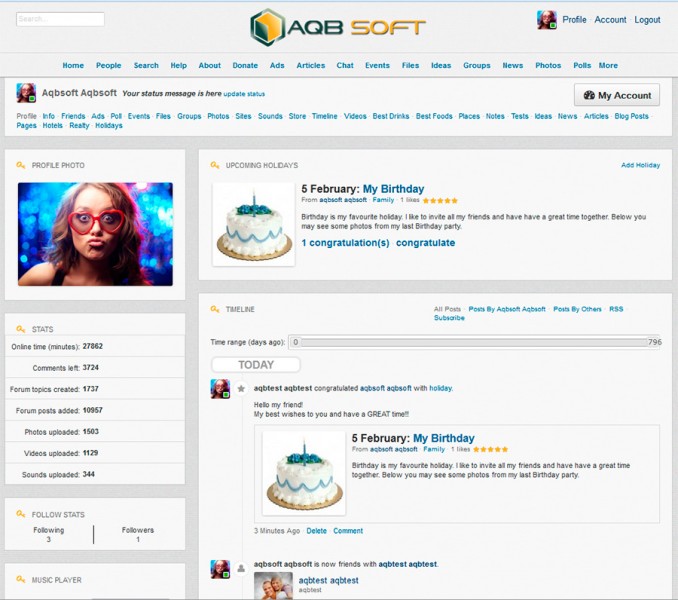Open the 1 congratulation(s) link
The width and height of the screenshot is (678, 600).
(x=345, y=243)
